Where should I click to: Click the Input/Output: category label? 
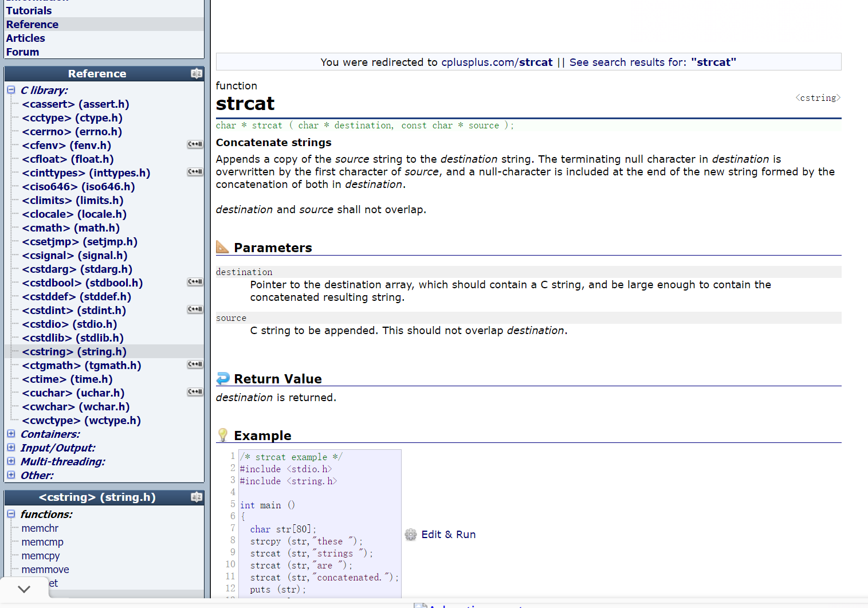click(58, 448)
